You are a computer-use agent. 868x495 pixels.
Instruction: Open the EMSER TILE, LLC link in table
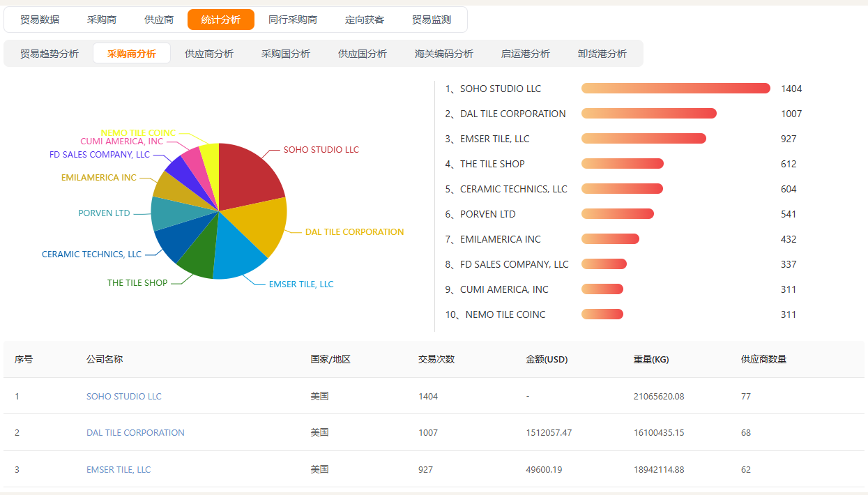[119, 469]
